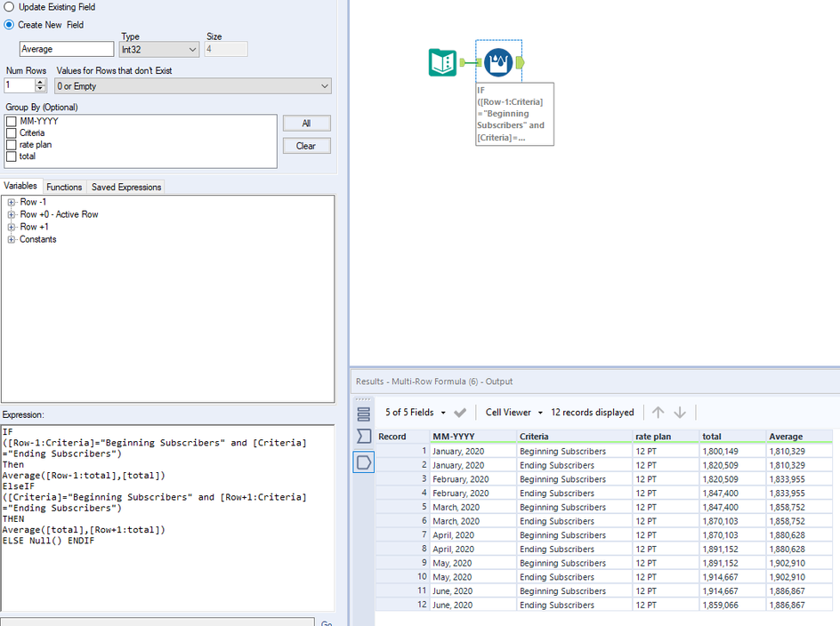Select record number 6 row header
This screenshot has height=626, width=840.
pyautogui.click(x=402, y=521)
